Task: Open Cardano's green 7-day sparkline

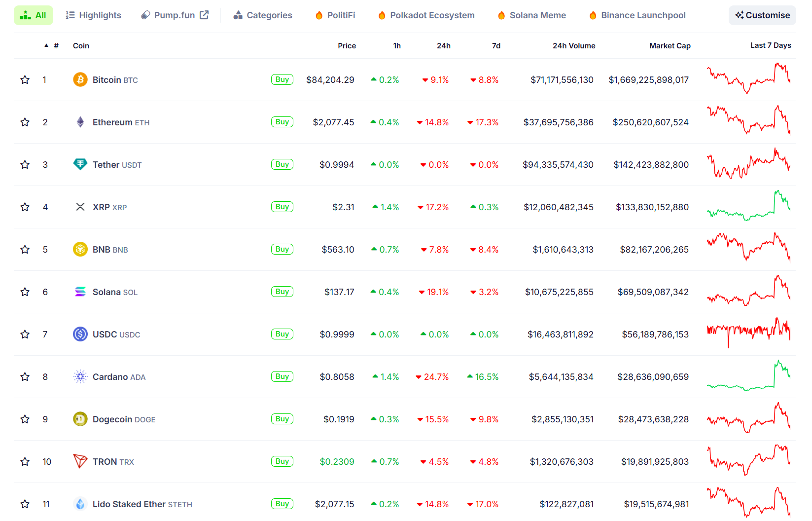Action: pyautogui.click(x=748, y=375)
